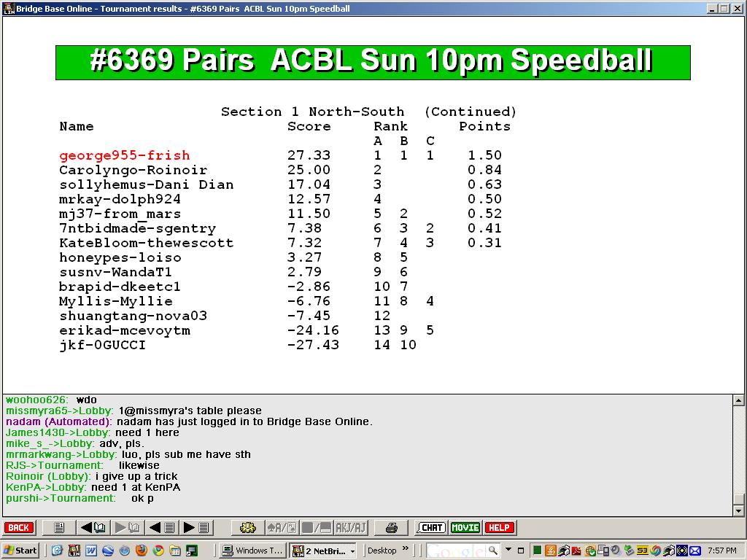Screen dimensions: 747x560
Task: Open the red HELP button
Action: [x=499, y=528]
